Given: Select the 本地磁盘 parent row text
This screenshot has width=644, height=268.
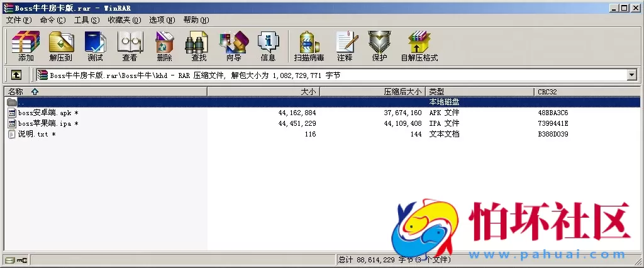Looking at the screenshot, I should pos(444,102).
